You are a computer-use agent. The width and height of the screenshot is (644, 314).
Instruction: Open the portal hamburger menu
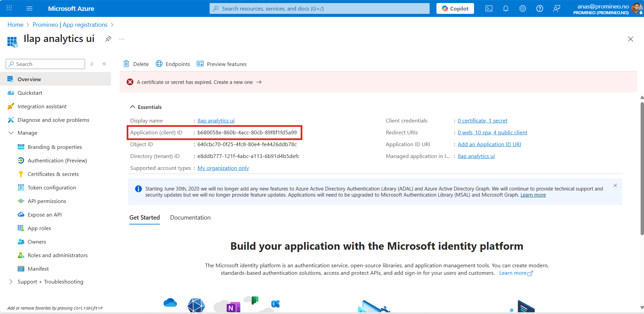click(29, 8)
